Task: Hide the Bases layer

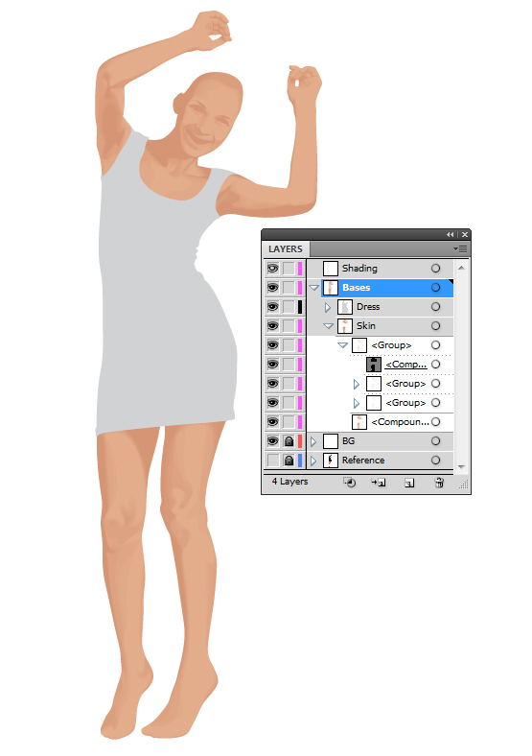Action: [x=273, y=288]
